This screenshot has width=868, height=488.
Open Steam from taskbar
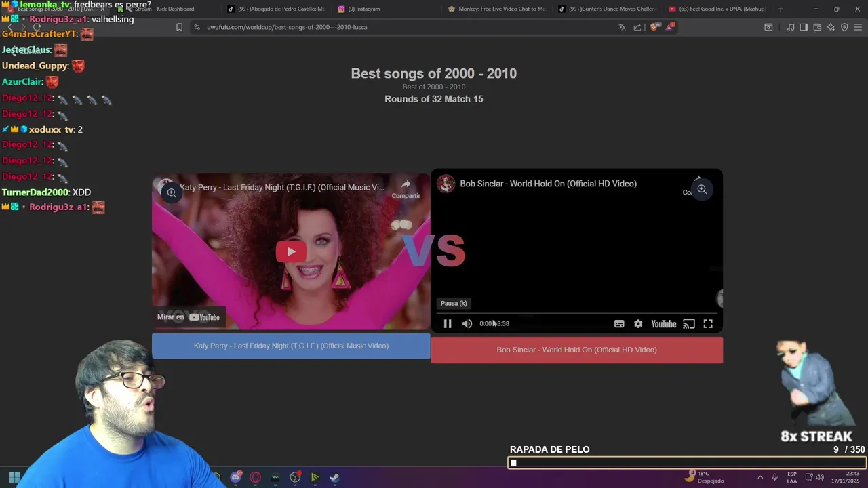[x=334, y=477]
